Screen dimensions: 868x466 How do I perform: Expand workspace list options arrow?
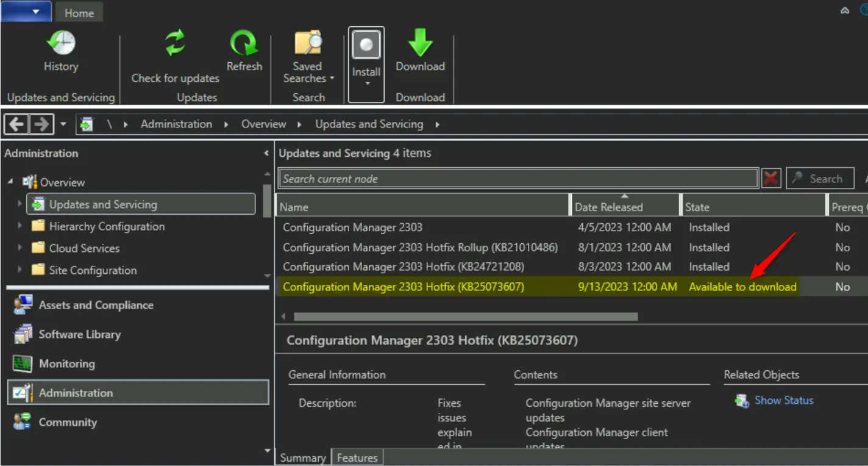[267, 451]
